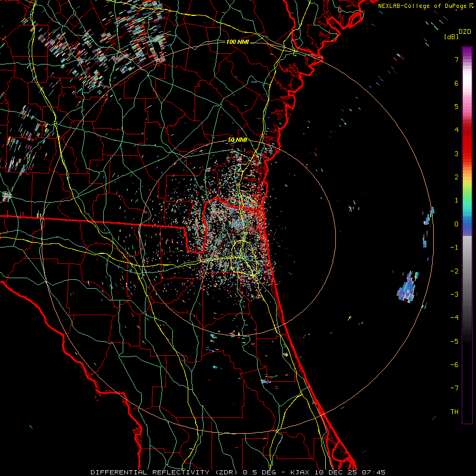Click the [dB] unit label

[x=451, y=36]
